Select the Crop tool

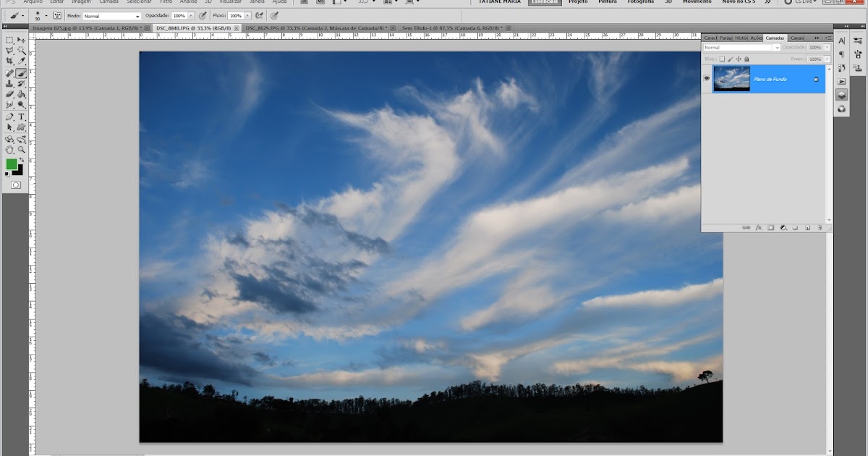point(10,62)
